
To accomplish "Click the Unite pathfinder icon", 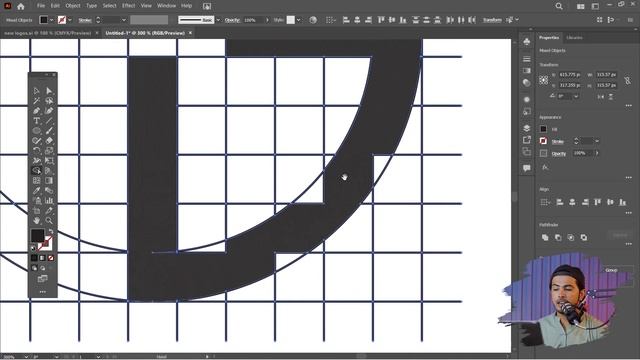I will point(545,237).
